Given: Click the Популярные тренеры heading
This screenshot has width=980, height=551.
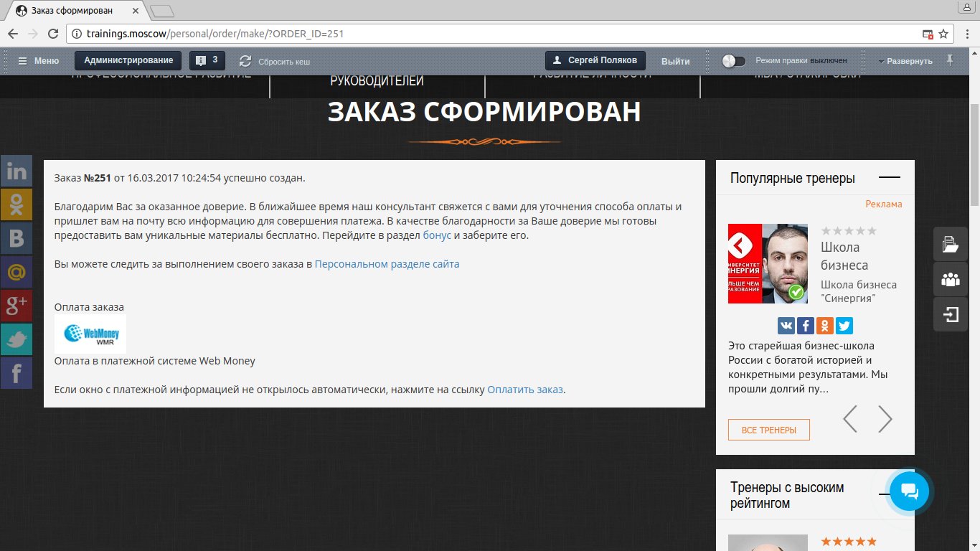Looking at the screenshot, I should pos(793,178).
